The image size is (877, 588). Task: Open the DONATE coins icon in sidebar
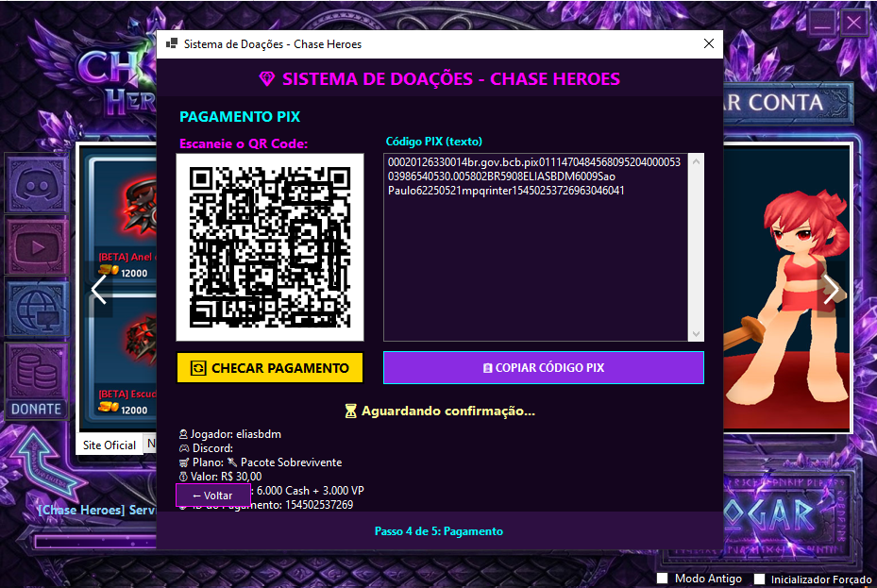coord(37,380)
